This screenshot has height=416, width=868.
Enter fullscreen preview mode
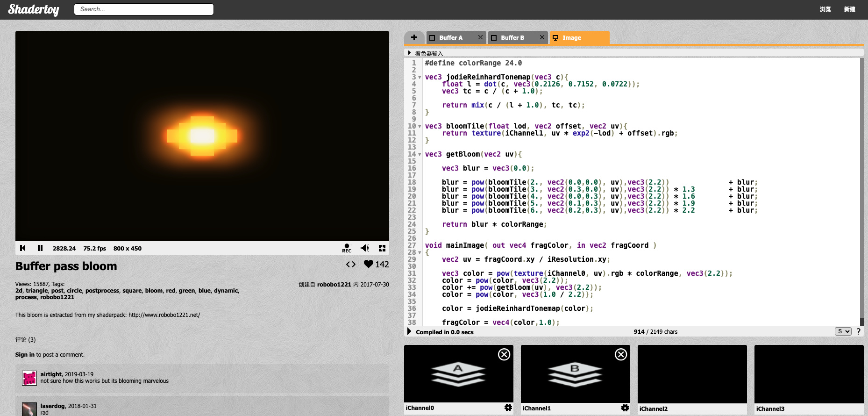coord(382,248)
